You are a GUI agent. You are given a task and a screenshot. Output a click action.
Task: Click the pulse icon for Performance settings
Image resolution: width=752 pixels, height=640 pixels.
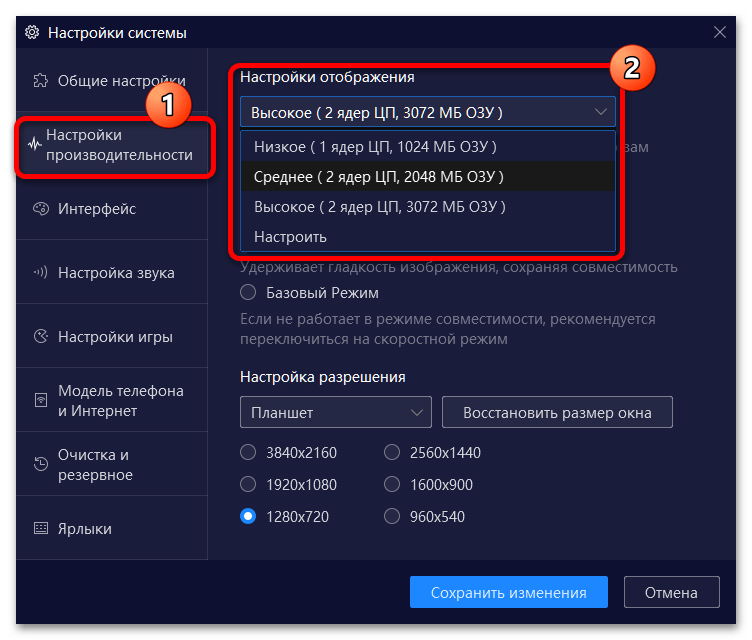tap(34, 145)
